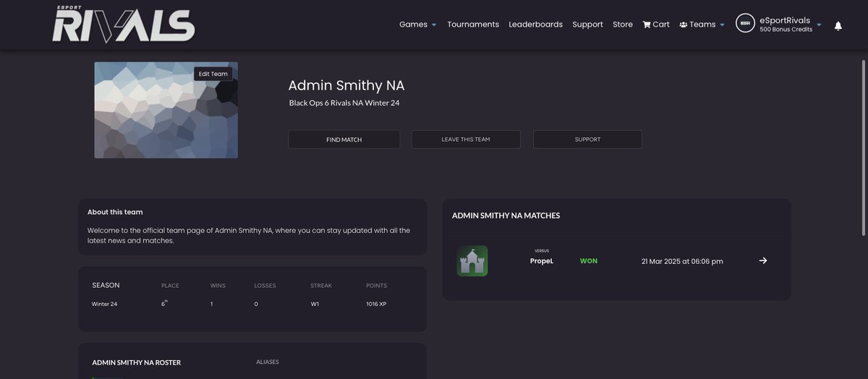This screenshot has width=868, height=379.
Task: Expand the Teams dropdown arrow
Action: 722,25
